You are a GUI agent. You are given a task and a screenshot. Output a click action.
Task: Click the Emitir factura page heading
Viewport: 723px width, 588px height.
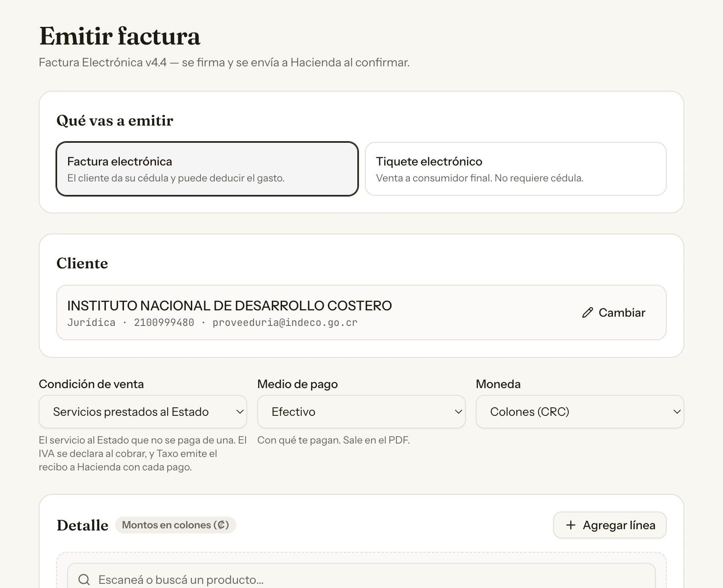pyautogui.click(x=120, y=36)
